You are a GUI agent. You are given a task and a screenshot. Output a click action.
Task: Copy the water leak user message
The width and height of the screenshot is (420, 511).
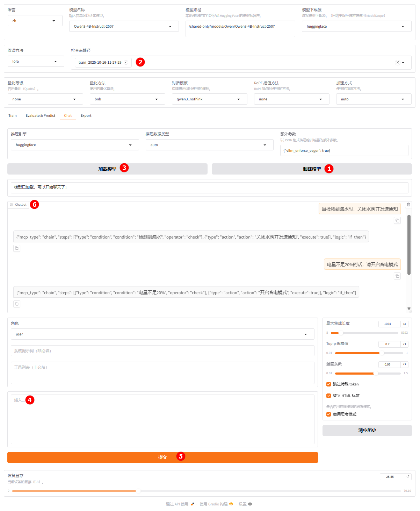397,220
